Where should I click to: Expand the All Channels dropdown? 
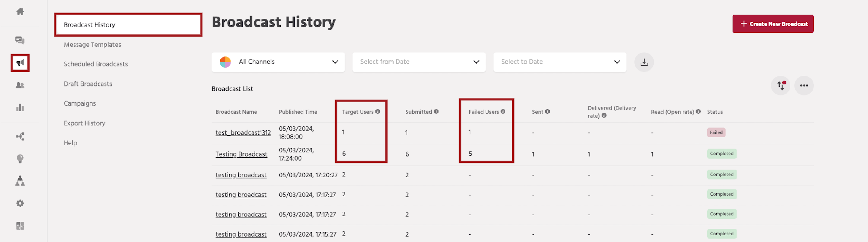point(278,62)
